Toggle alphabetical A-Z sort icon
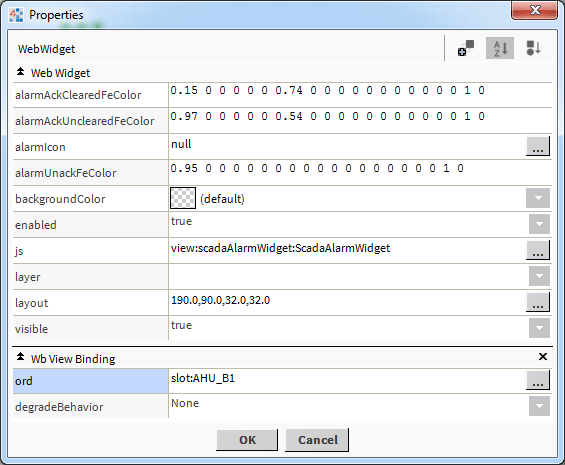 tap(500, 48)
